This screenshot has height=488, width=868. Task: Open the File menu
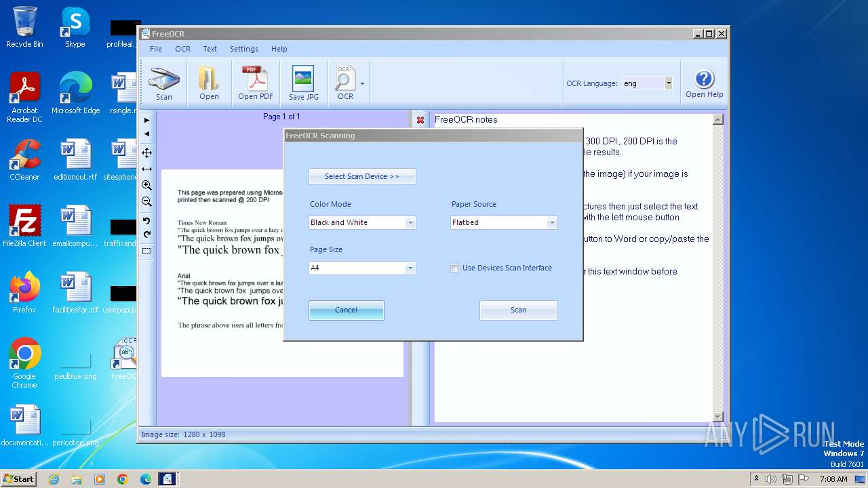156,49
